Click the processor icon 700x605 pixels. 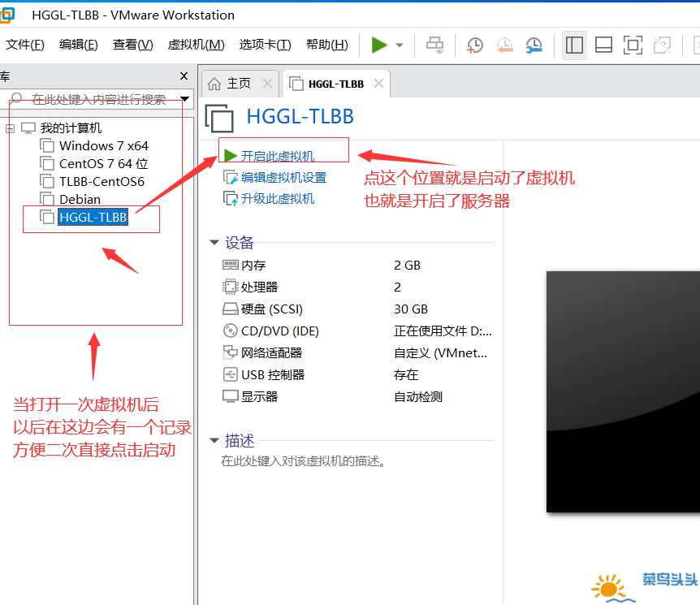click(231, 287)
